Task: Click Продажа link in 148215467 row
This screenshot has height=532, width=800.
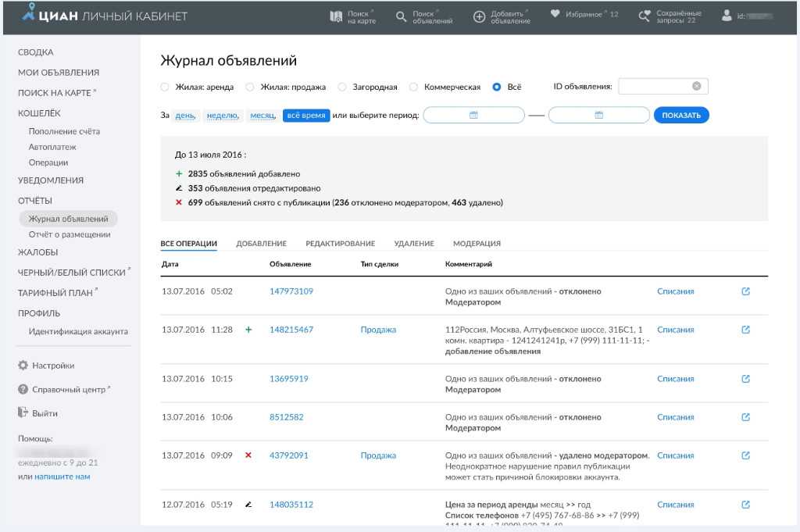Action: [378, 330]
